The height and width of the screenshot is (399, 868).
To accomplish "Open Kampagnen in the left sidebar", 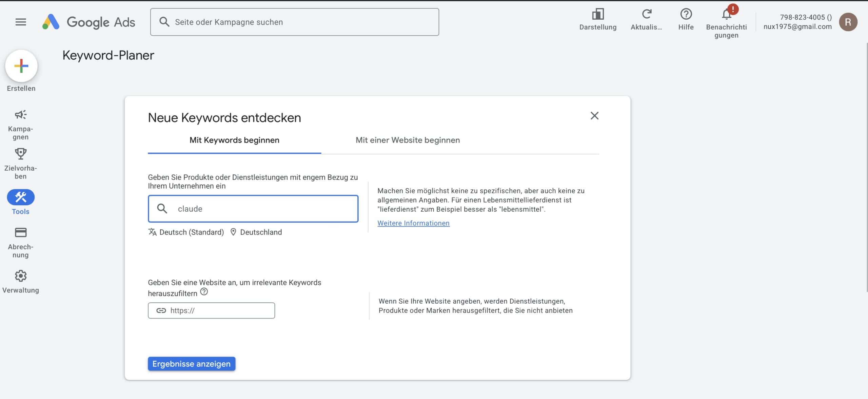I will 21,125.
